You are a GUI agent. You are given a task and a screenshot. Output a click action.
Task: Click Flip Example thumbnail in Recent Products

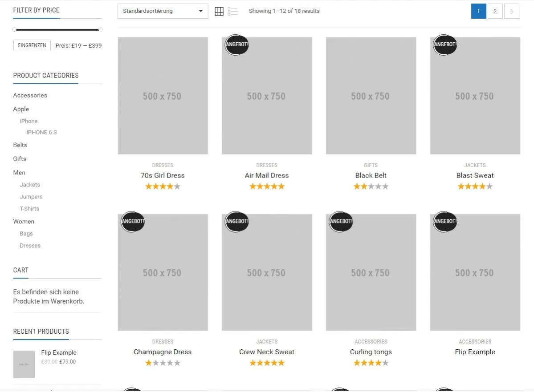(24, 364)
